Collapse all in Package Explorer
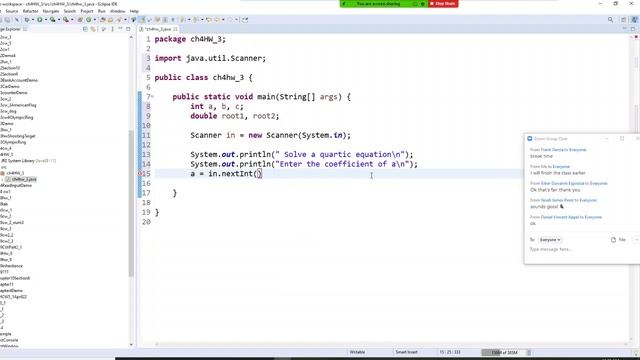Image resolution: width=640 pixels, height=360 pixels. tap(85, 29)
